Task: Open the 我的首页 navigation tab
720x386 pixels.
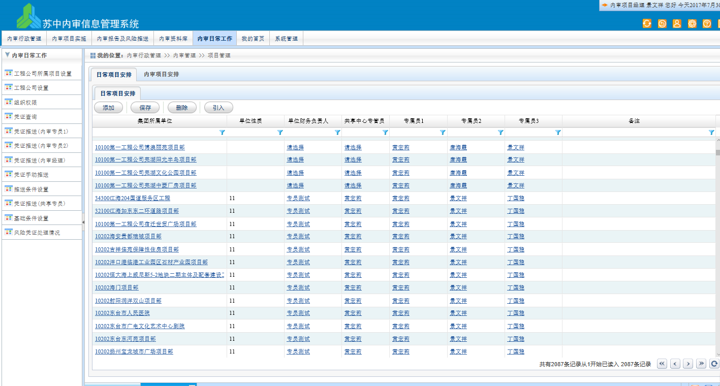Action: click(x=253, y=39)
